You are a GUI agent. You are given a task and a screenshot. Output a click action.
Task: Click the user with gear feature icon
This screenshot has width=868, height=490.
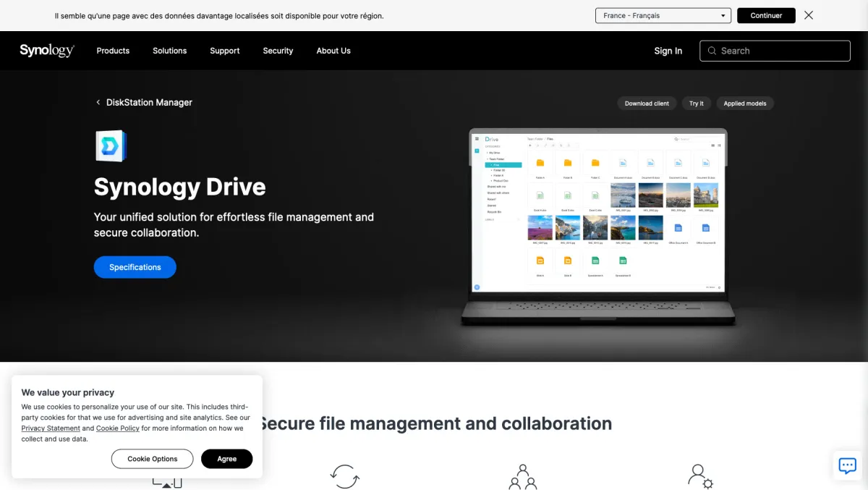point(700,476)
